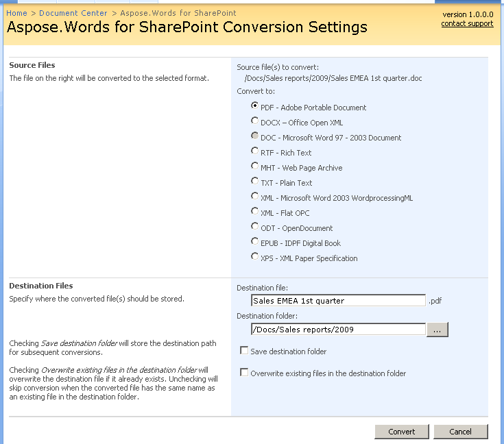
Task: Select ODT - OpenDocument radio button
Action: (x=255, y=227)
